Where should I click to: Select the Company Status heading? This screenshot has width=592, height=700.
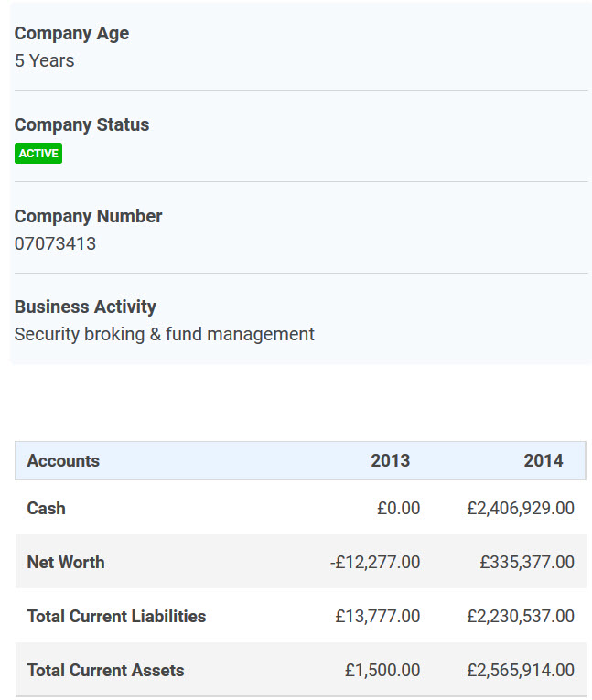[x=81, y=125]
